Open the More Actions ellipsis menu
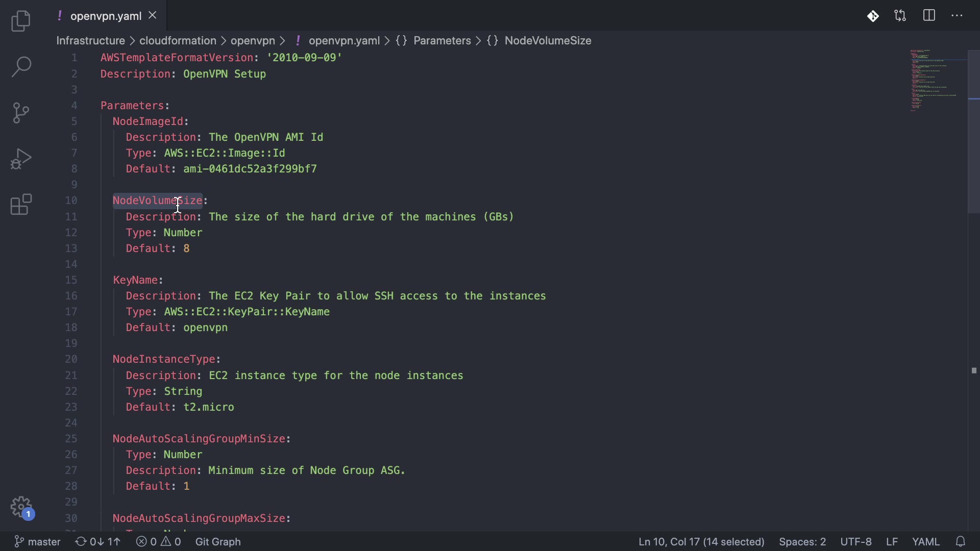980x551 pixels. point(957,16)
